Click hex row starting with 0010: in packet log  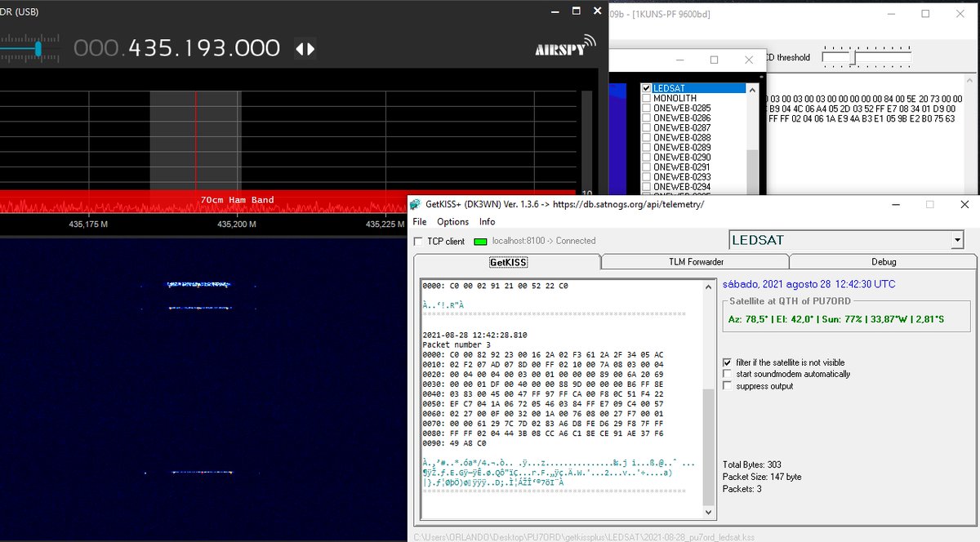pyautogui.click(x=543, y=364)
